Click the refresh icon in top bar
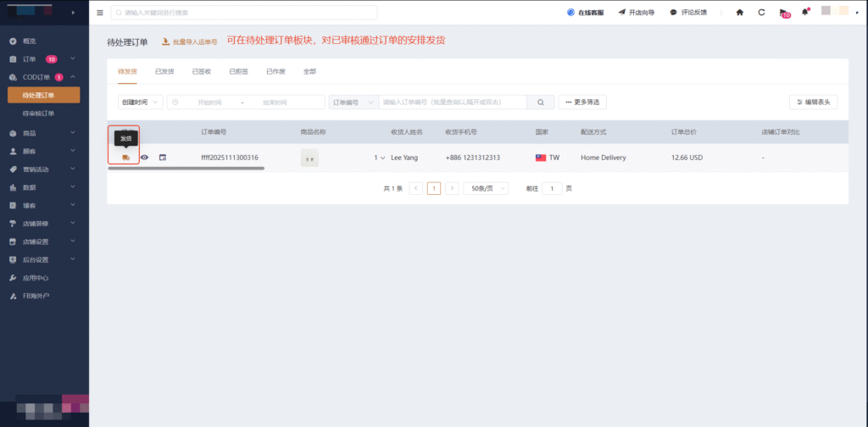This screenshot has height=427, width=868. (x=761, y=13)
